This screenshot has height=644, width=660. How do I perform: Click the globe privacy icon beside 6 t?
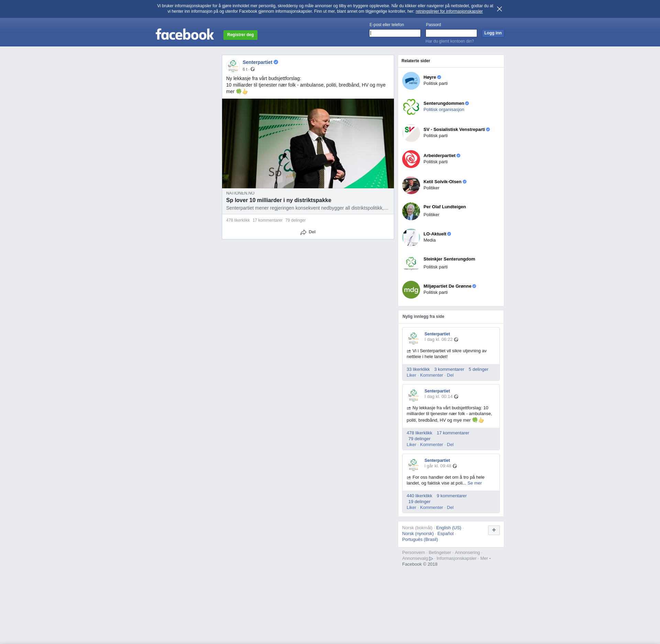click(253, 69)
